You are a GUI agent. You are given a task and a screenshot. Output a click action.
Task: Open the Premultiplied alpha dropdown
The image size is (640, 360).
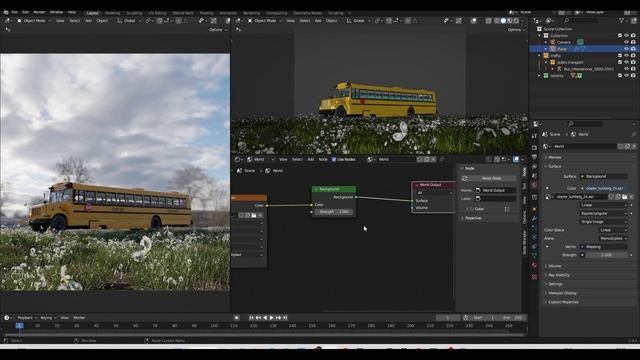[x=613, y=238]
